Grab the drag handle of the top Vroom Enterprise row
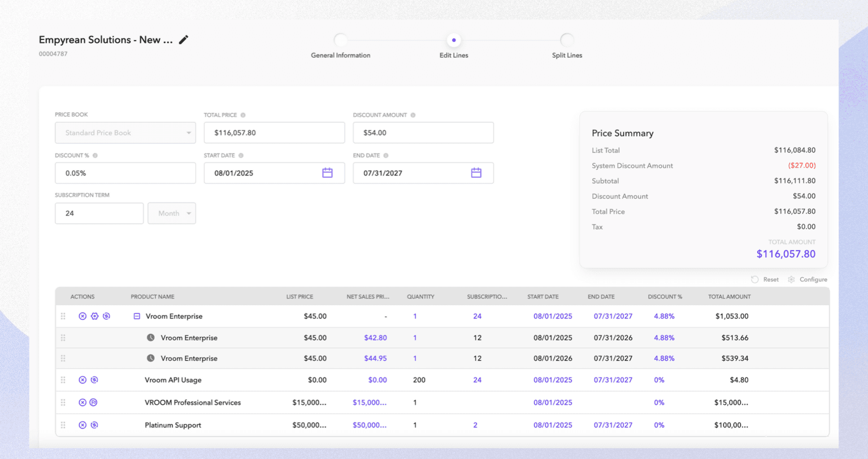Image resolution: width=868 pixels, height=459 pixels. click(63, 316)
